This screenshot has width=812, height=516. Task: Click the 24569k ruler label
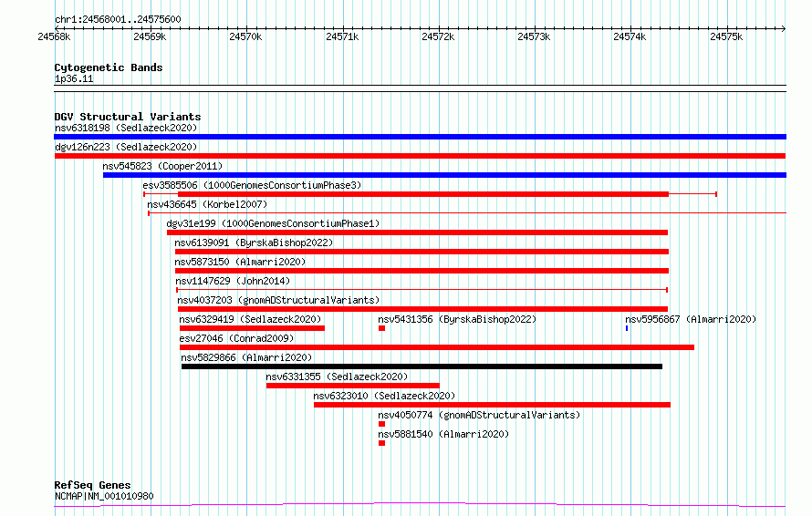click(150, 36)
